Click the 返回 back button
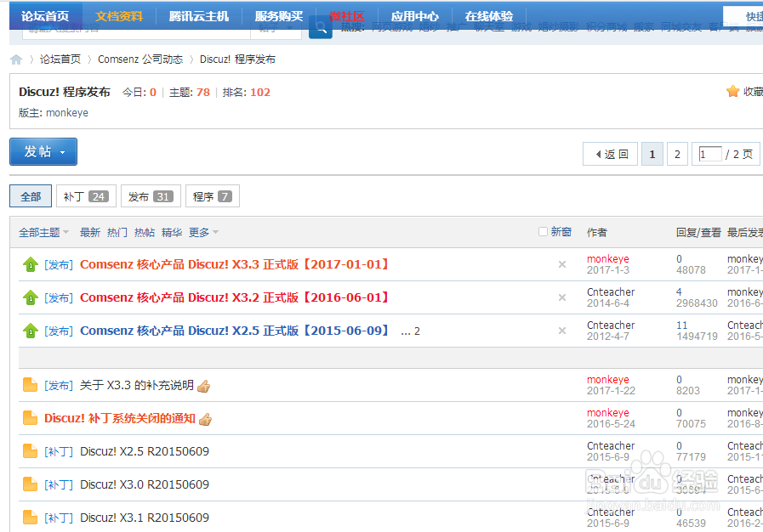The image size is (763, 532). point(610,154)
